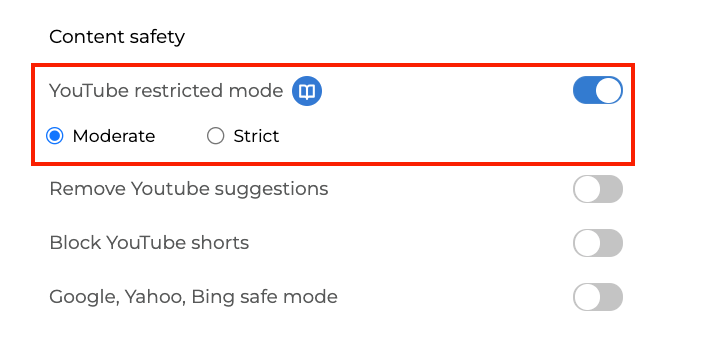Click the Strict option label text

click(256, 136)
